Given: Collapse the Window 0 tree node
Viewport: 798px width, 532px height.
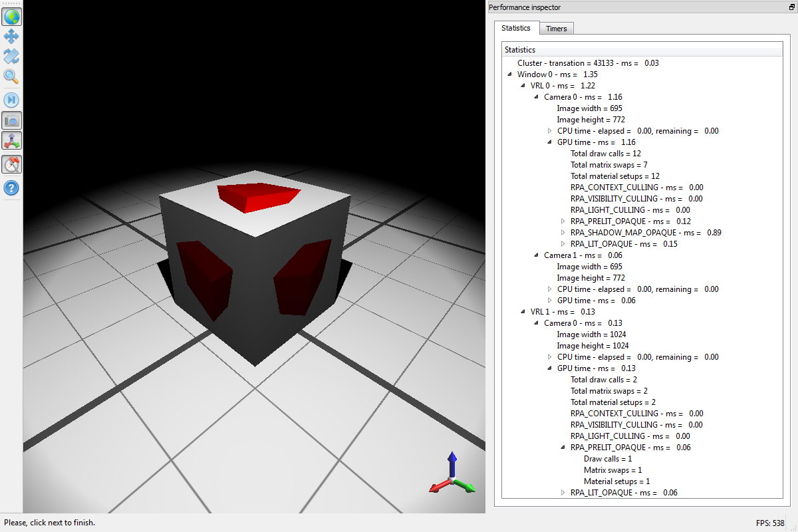Looking at the screenshot, I should pos(509,74).
